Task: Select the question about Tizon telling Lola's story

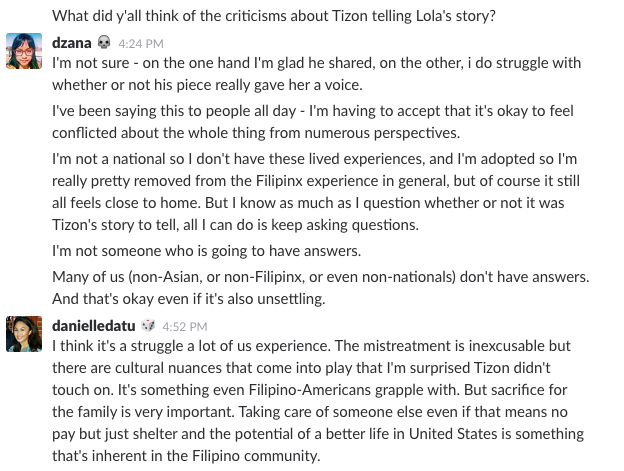Action: click(274, 16)
